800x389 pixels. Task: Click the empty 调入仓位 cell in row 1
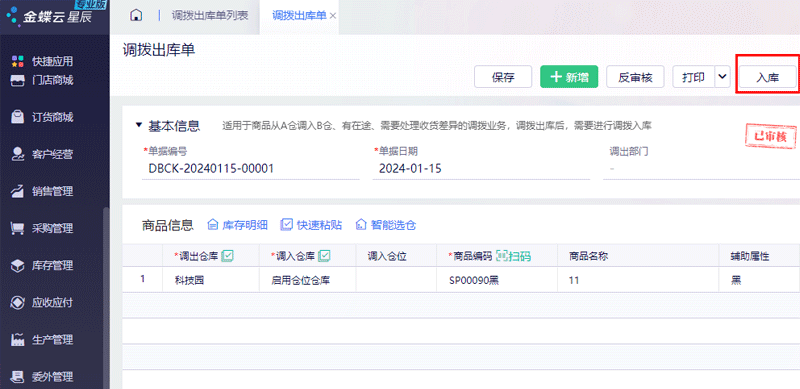coord(396,280)
